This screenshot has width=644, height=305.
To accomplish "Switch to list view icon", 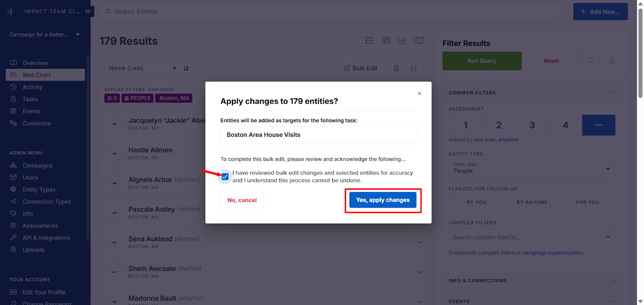I will click(369, 40).
